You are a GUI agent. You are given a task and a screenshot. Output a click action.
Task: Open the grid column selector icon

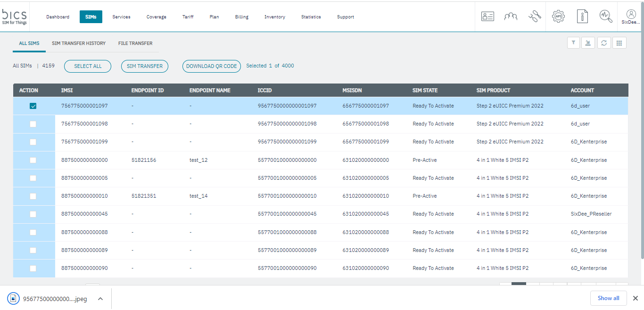[x=619, y=43]
